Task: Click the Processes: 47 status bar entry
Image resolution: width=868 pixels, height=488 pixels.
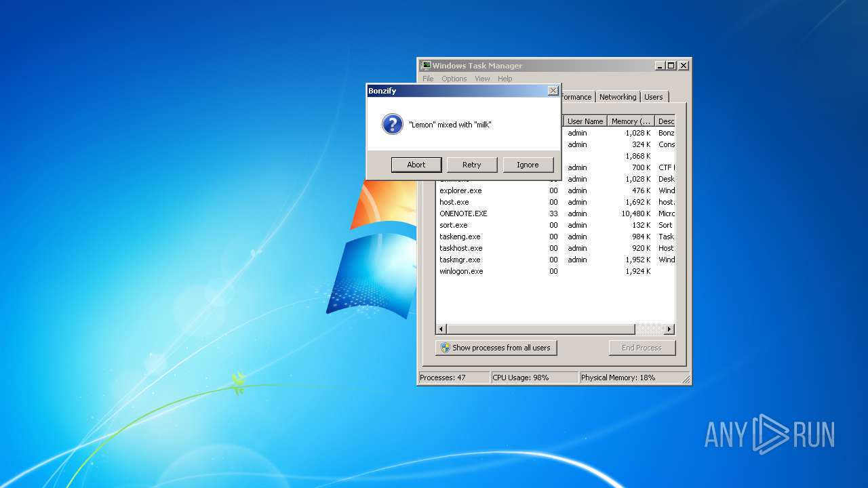Action: pyautogui.click(x=454, y=378)
